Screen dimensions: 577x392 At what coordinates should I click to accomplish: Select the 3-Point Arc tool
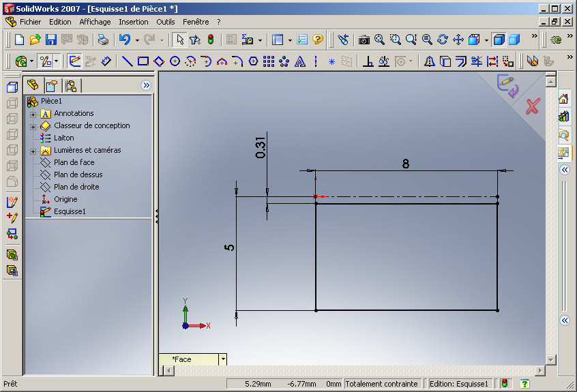coord(222,61)
